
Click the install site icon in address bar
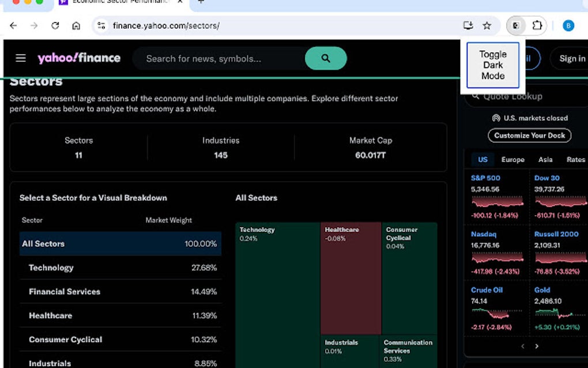(468, 25)
